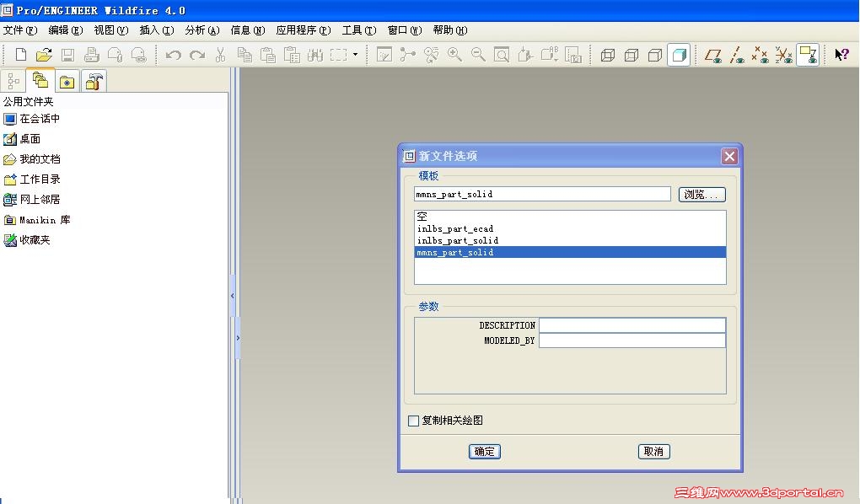The height and width of the screenshot is (504, 860).
Task: Click the Paste clipboard icon
Action: click(267, 54)
